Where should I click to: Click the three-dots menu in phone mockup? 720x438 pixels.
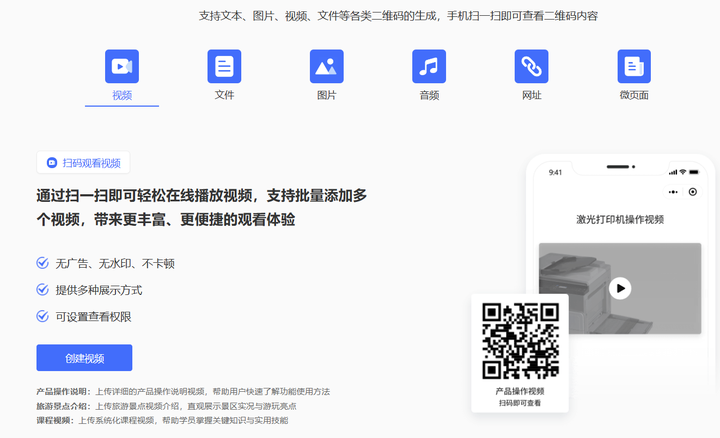673,192
